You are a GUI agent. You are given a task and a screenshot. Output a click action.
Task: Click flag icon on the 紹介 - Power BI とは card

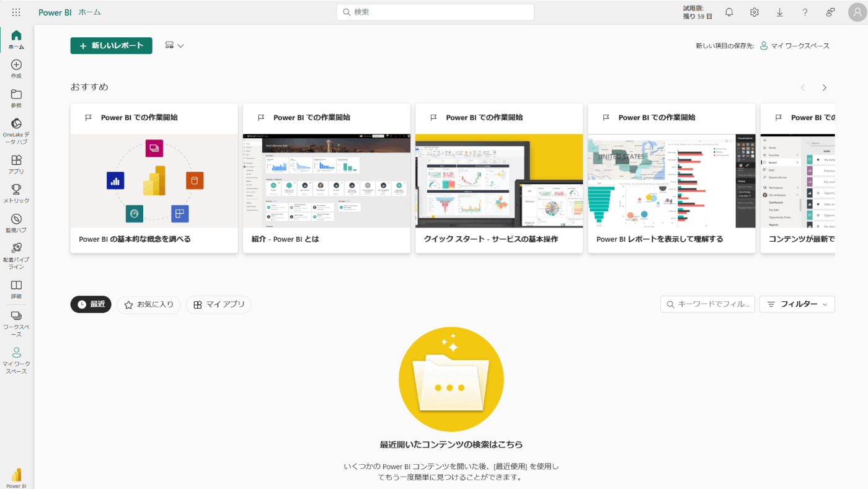(260, 117)
